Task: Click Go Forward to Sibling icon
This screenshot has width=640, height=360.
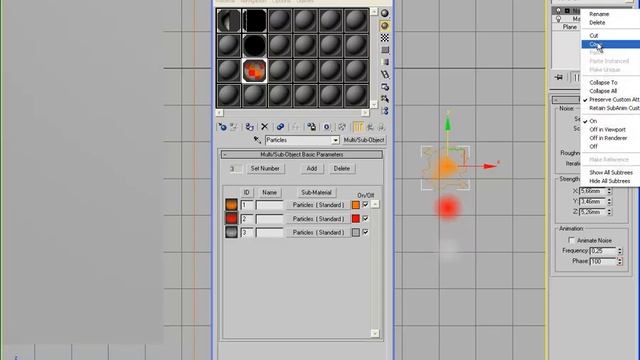Action: [x=381, y=127]
